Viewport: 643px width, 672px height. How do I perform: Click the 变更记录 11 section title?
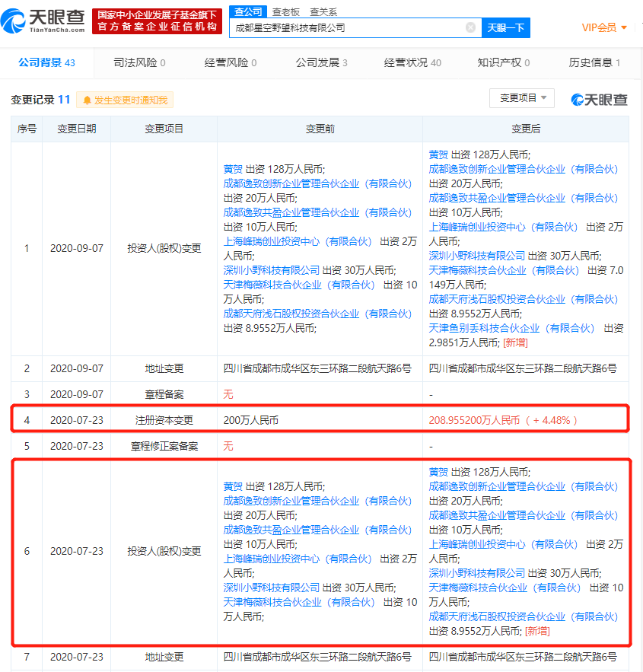40,100
